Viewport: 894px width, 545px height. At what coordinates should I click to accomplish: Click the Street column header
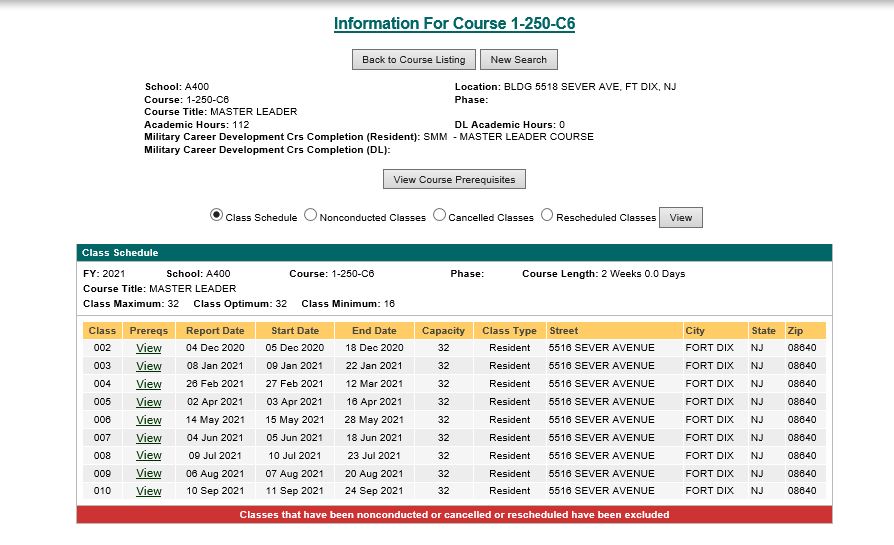click(x=615, y=331)
